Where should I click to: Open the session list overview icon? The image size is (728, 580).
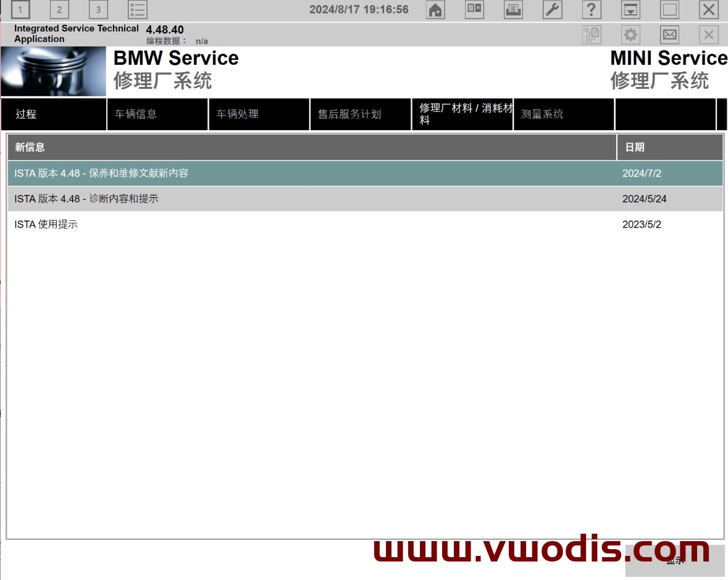(x=138, y=10)
